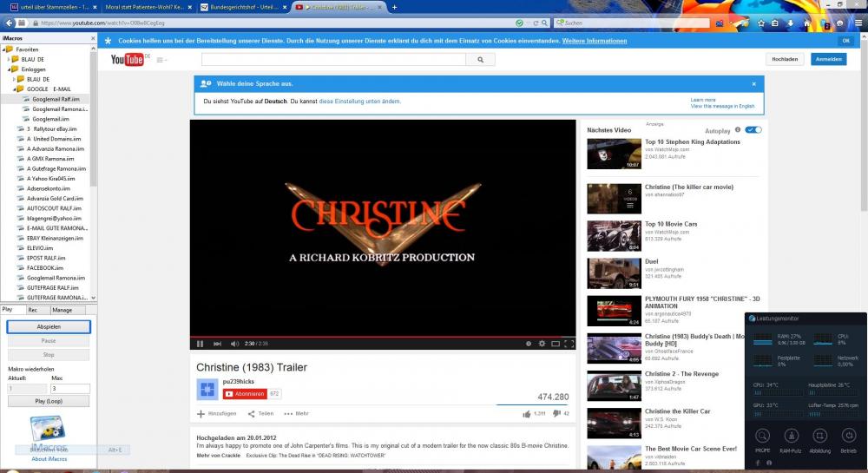
Task: Open 'Weitere Informationen' cookie link
Action: click(595, 41)
